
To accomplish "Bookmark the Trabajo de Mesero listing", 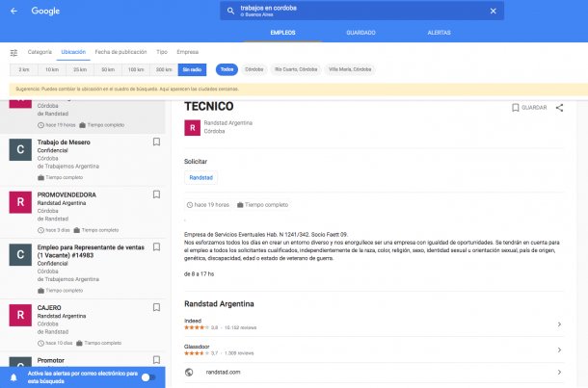I will pos(156,142).
